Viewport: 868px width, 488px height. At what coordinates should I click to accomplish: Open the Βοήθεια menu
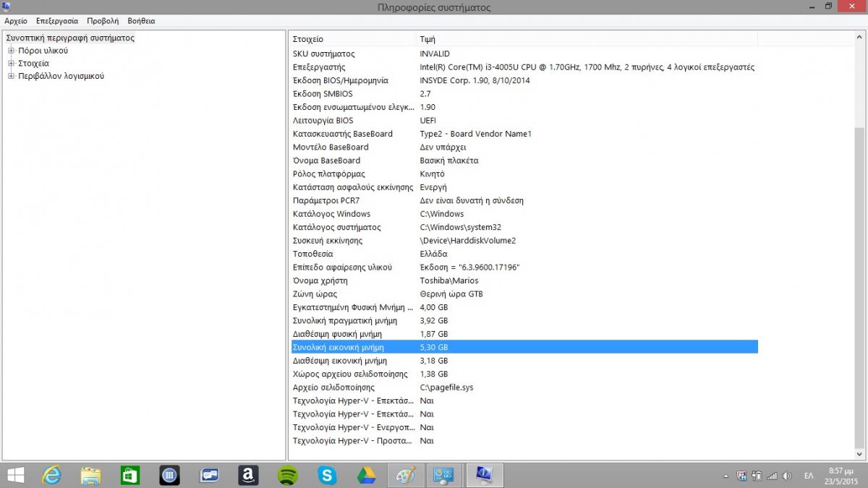[x=141, y=21]
